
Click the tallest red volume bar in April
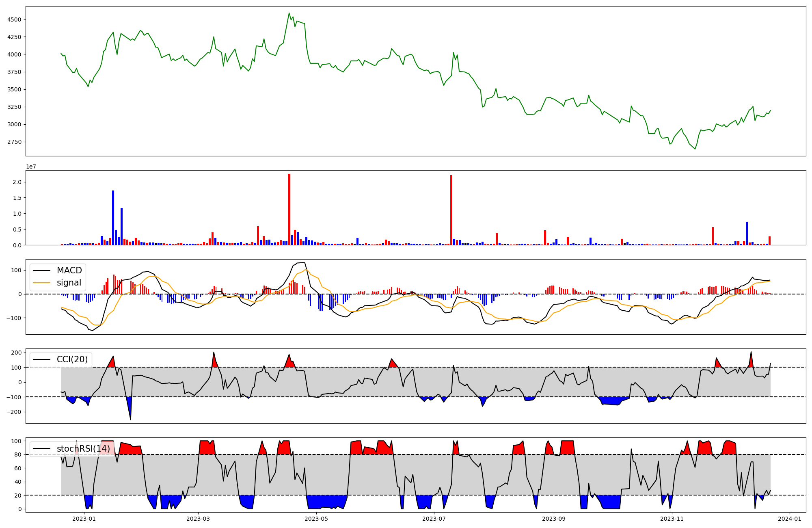coord(289,209)
